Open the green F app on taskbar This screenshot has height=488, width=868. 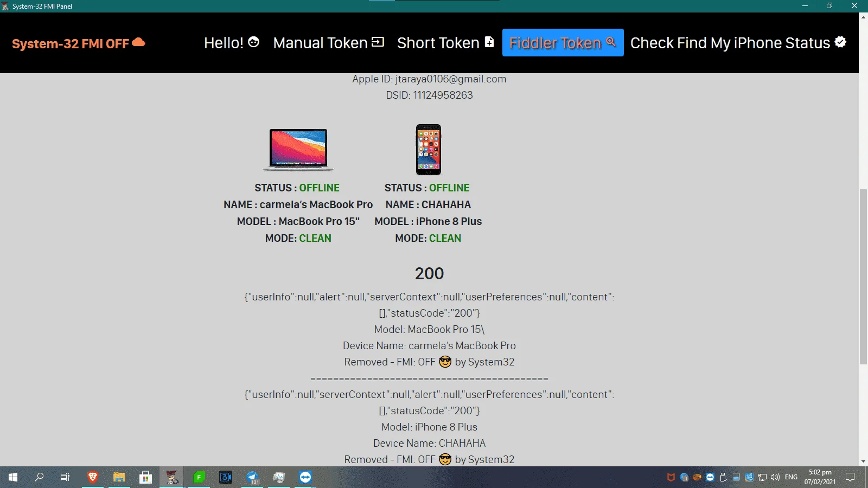199,477
